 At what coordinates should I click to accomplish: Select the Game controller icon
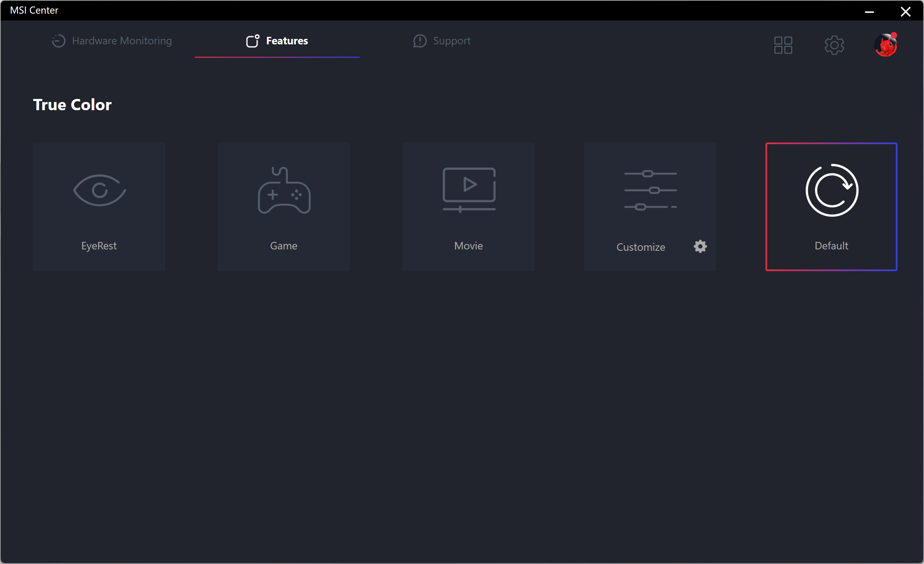[284, 190]
